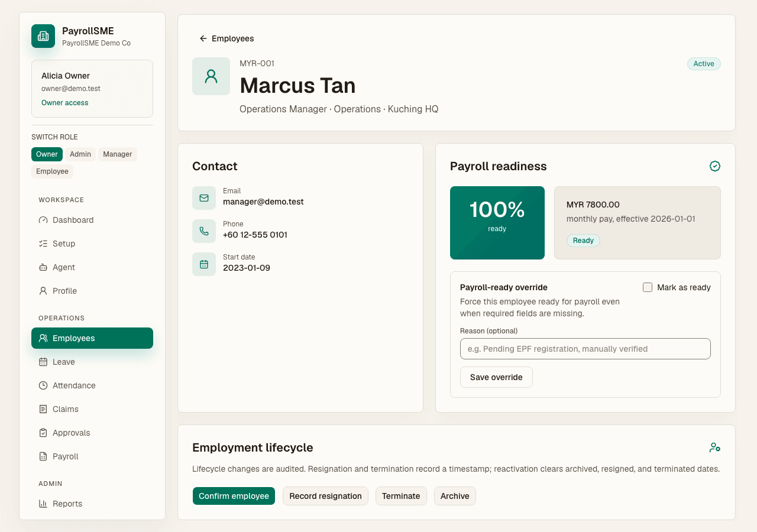Viewport: 757px width, 532px height.
Task: Click the Setup checklist icon
Action: [43, 244]
